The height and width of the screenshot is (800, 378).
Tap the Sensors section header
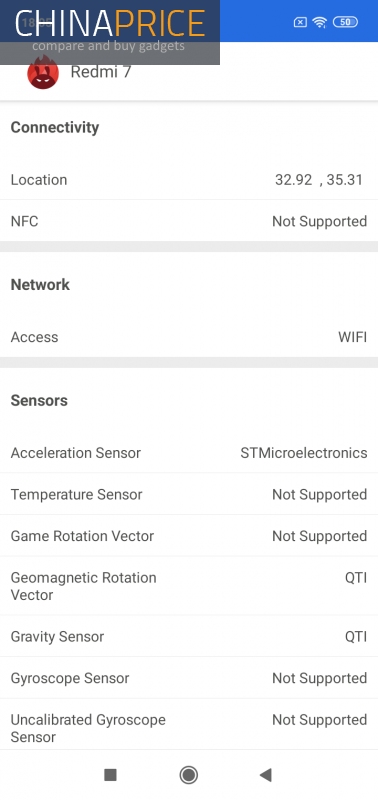(x=39, y=401)
